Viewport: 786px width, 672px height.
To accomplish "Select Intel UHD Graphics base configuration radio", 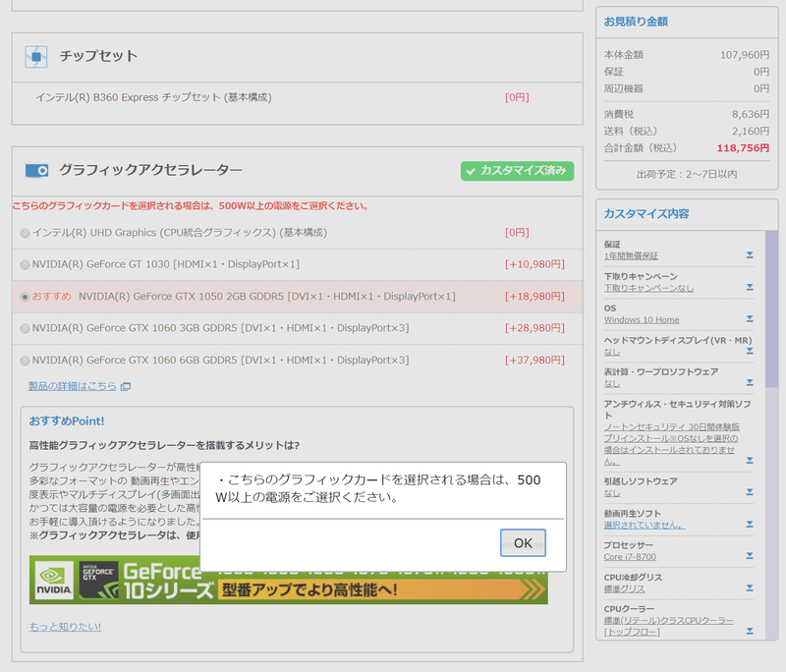I will pyautogui.click(x=25, y=233).
